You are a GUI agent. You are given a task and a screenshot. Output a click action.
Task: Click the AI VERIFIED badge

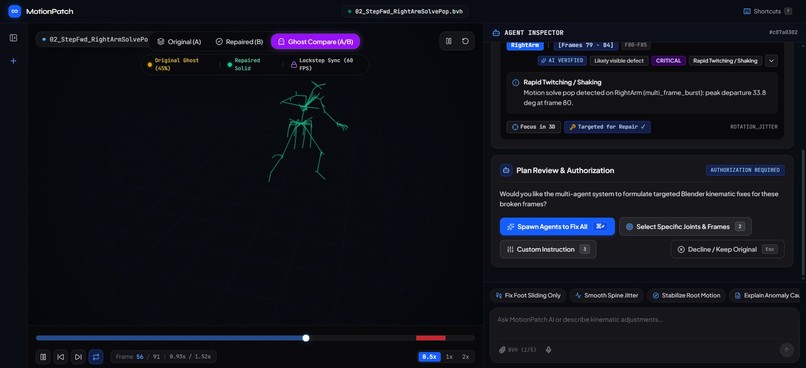562,61
